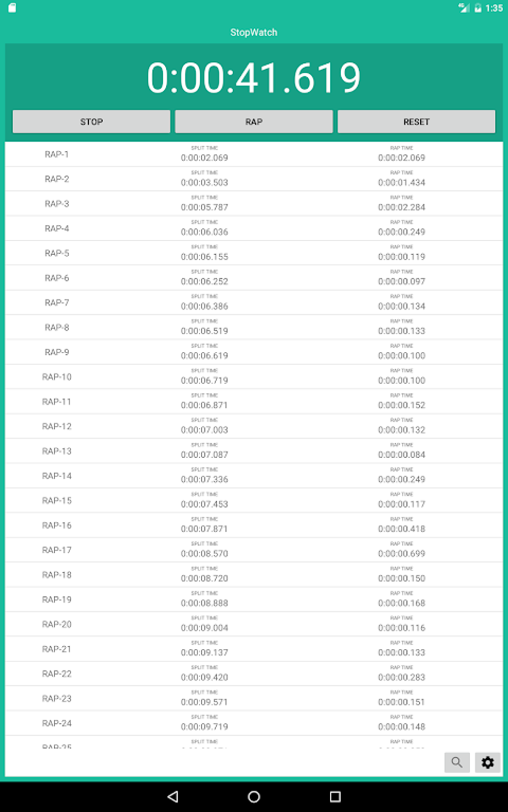Stop the running stopwatch

91,122
